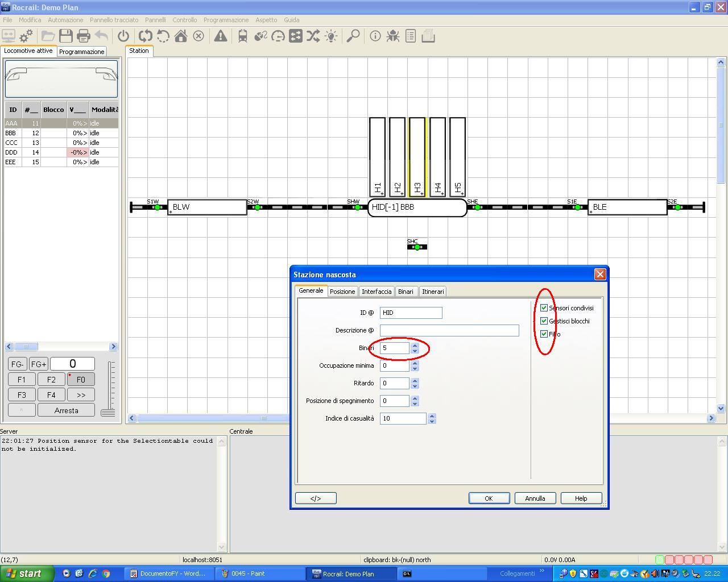Click the Help button in dialog
The image size is (728, 582).
[x=581, y=498]
